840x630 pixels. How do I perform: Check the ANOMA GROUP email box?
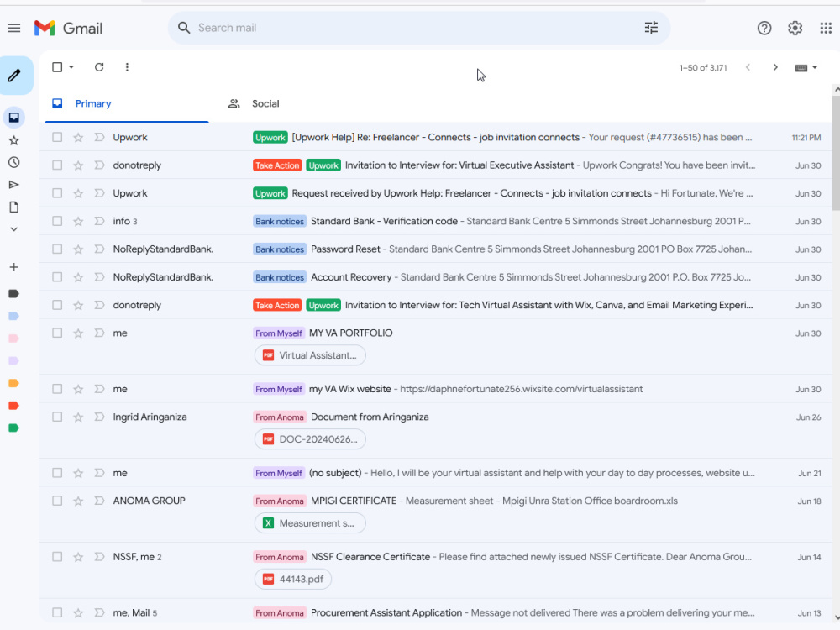tap(57, 501)
